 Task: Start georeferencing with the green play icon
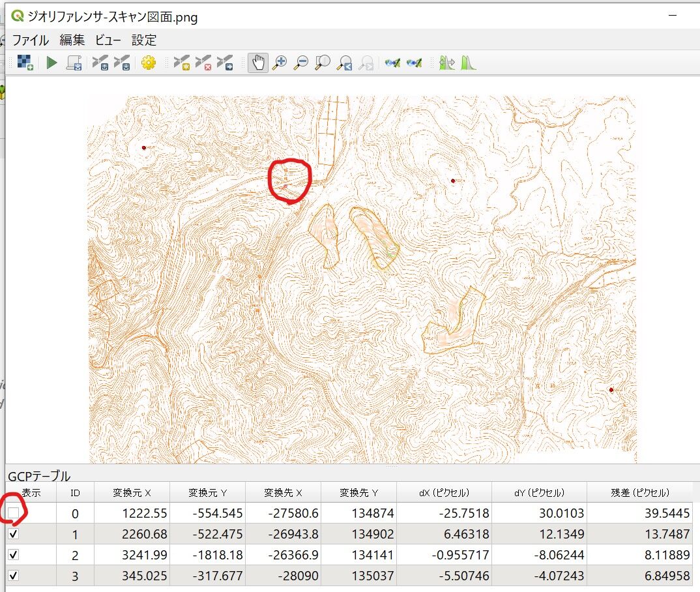[x=51, y=63]
